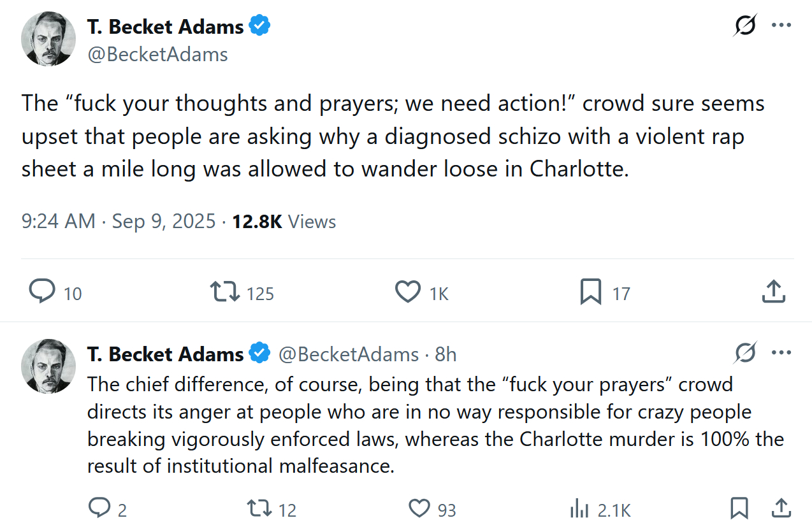812x532 pixels.
Task: Click the 8h timestamp on the reply
Action: tap(446, 354)
